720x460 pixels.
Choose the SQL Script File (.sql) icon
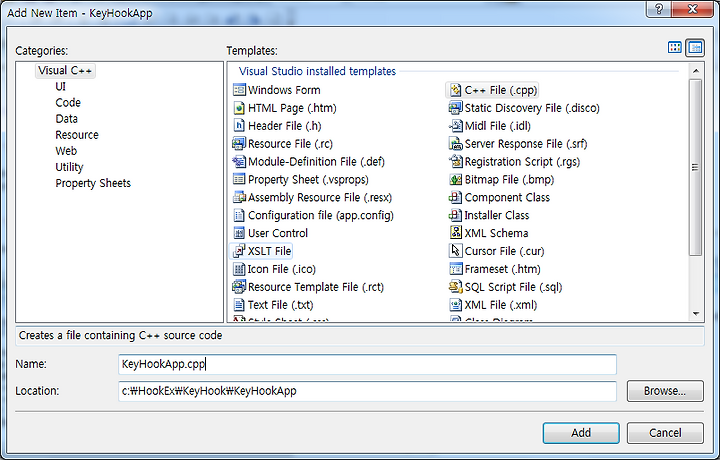coord(455,287)
